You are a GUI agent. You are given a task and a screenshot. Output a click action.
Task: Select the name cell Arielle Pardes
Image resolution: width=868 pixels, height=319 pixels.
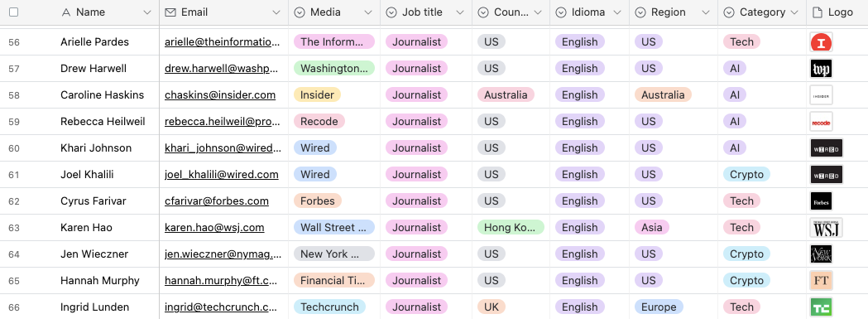94,42
